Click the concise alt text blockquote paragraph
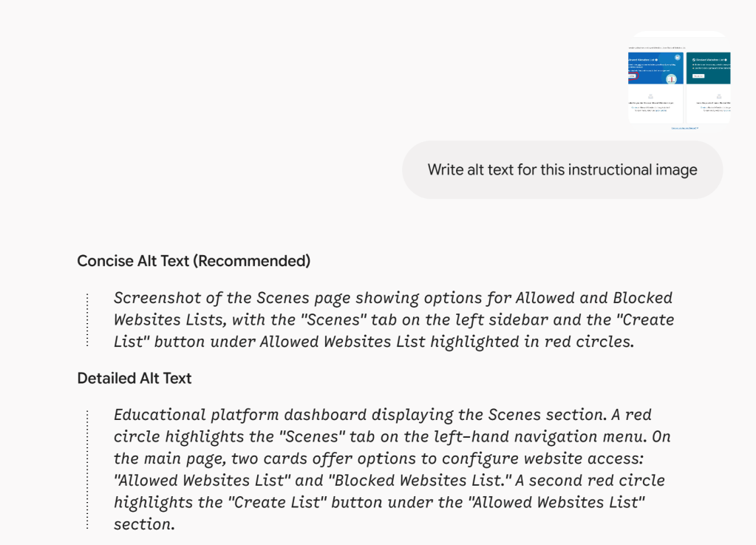Viewport: 756px width, 545px height. tap(394, 319)
